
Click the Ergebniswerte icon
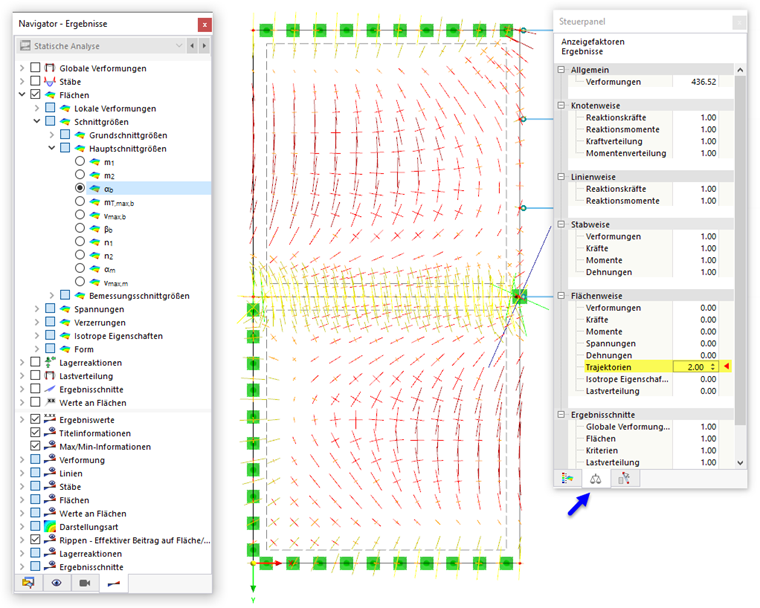coord(49,419)
